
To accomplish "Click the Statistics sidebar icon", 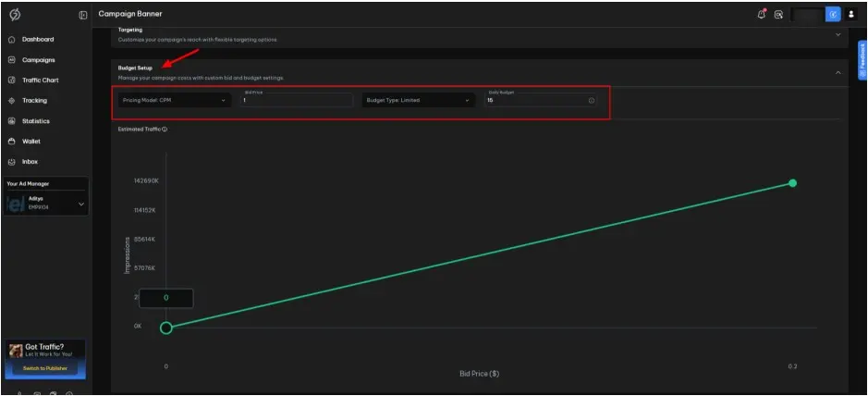I will tap(12, 121).
